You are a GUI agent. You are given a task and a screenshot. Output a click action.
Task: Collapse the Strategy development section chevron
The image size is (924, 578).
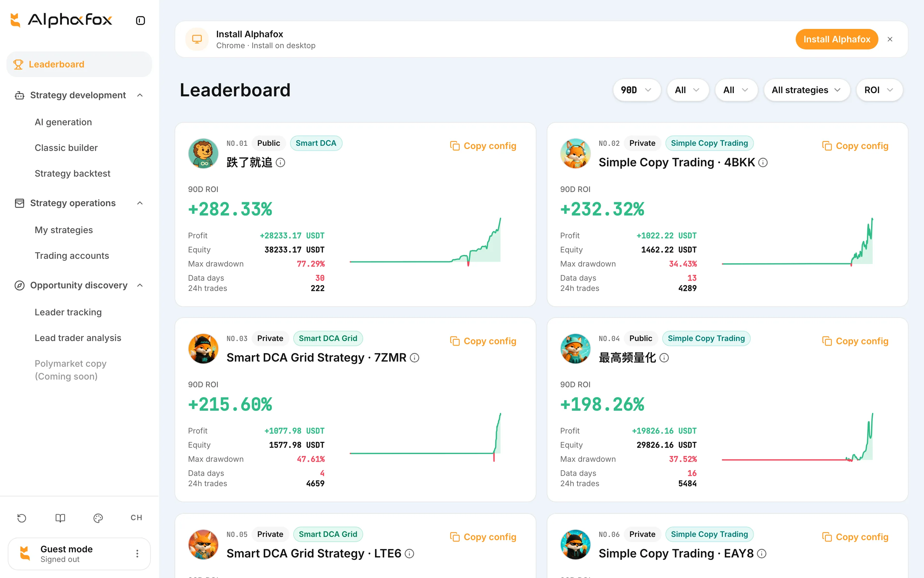point(140,95)
